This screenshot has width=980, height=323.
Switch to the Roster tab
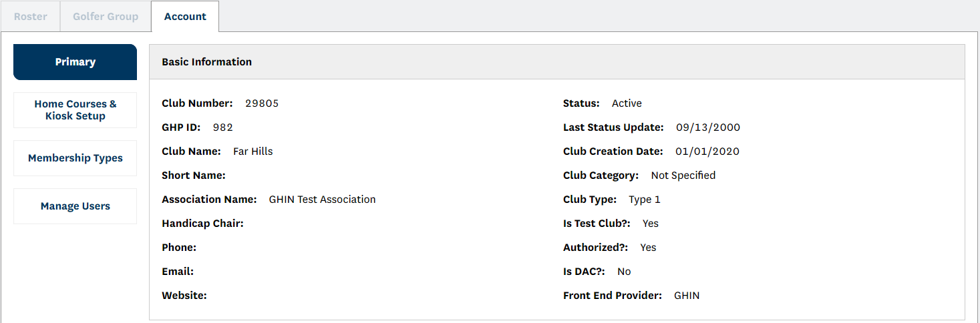click(x=30, y=17)
